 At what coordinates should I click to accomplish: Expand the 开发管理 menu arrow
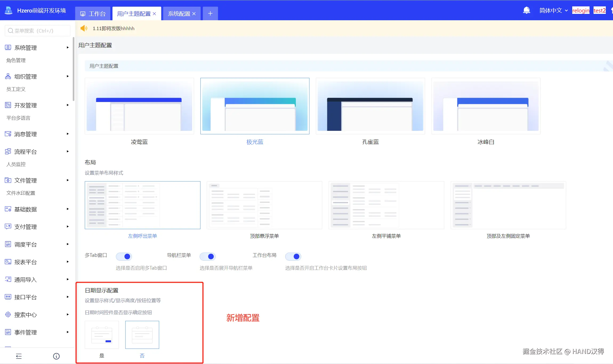point(68,105)
